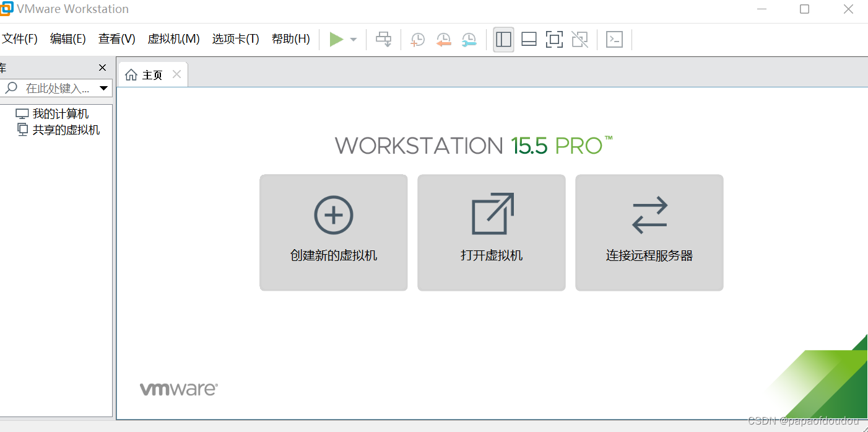Select 我的计算机 in the library tree
The height and width of the screenshot is (432, 868).
coord(52,114)
